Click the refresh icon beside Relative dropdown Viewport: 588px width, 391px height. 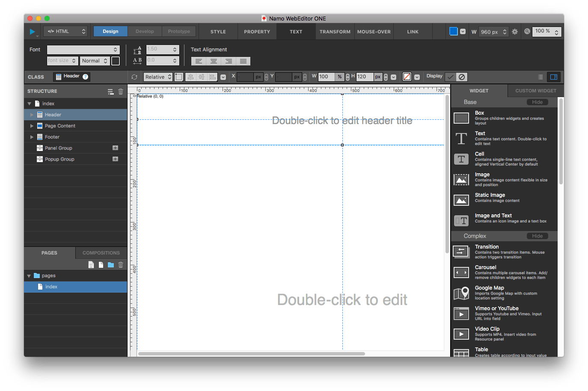tap(134, 77)
